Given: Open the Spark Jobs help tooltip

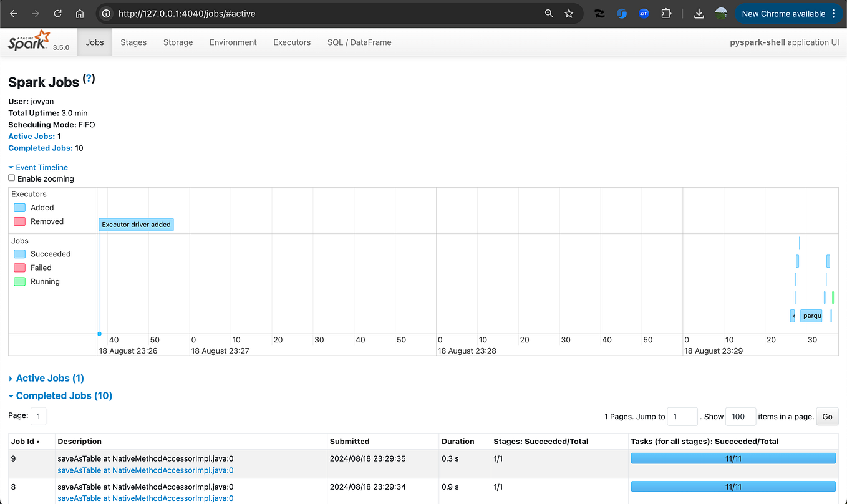Looking at the screenshot, I should coord(89,79).
